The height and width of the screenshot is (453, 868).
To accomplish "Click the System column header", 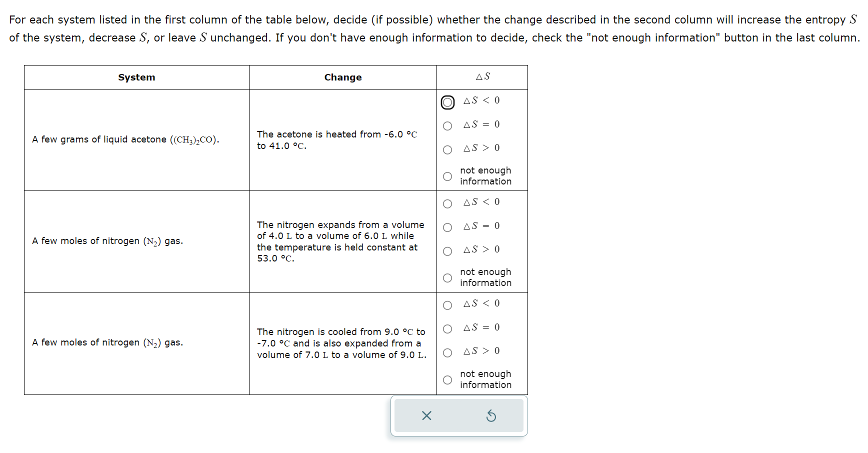I will pos(136,77).
